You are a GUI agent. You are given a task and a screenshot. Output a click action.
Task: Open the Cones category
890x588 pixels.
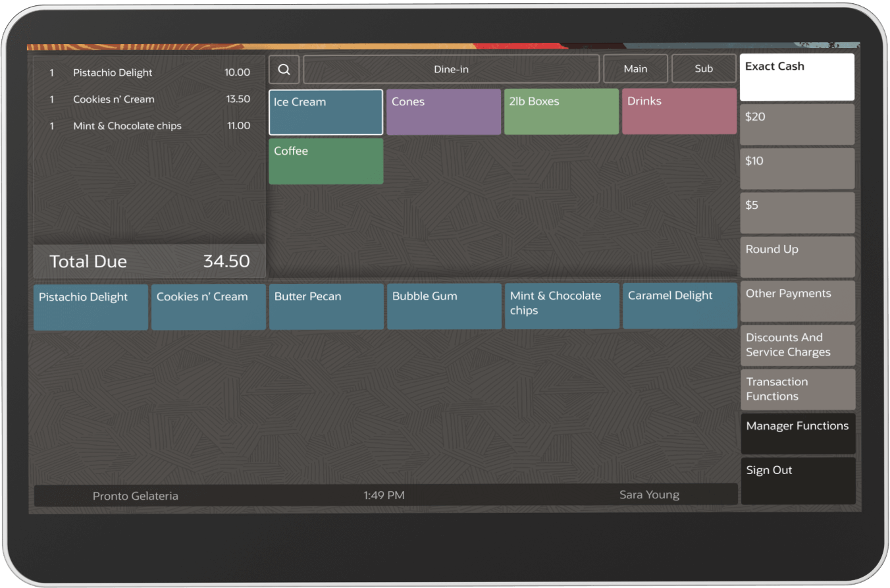pos(443,111)
